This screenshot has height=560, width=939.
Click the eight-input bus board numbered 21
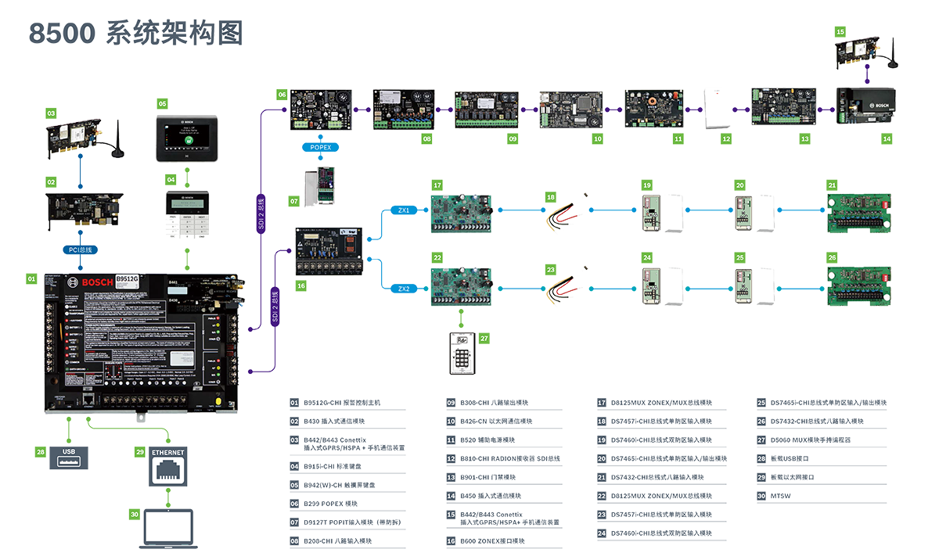tap(859, 214)
